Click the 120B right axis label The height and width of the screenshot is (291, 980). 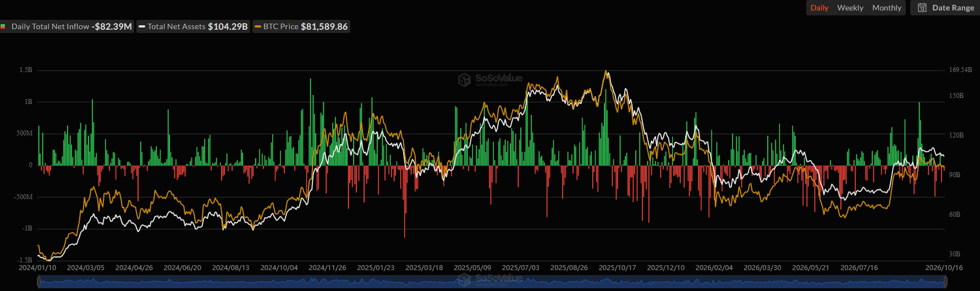(x=956, y=135)
